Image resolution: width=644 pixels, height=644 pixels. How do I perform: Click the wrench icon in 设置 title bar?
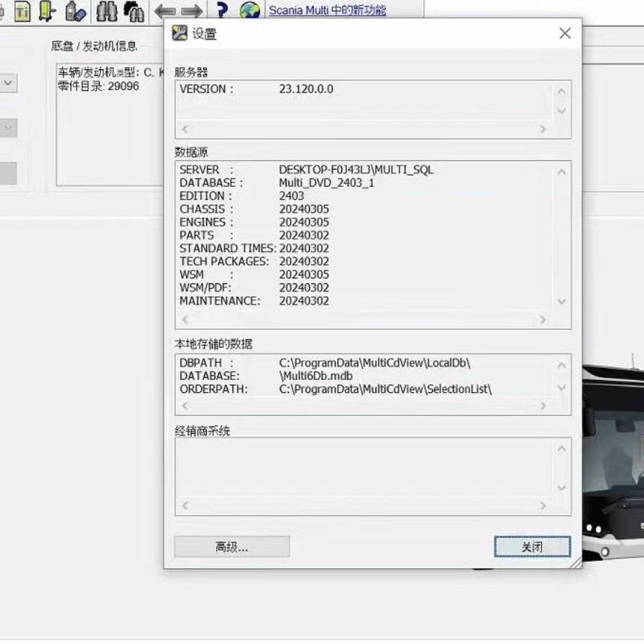(180, 33)
